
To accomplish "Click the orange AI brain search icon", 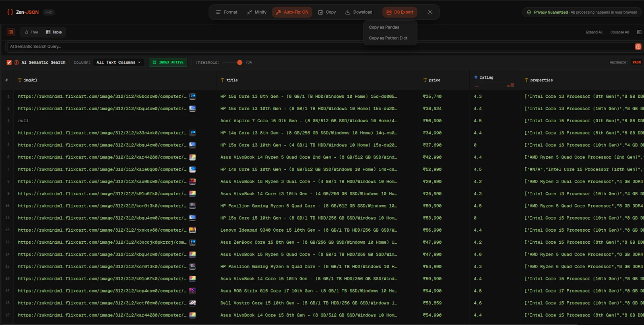I will coord(638,47).
